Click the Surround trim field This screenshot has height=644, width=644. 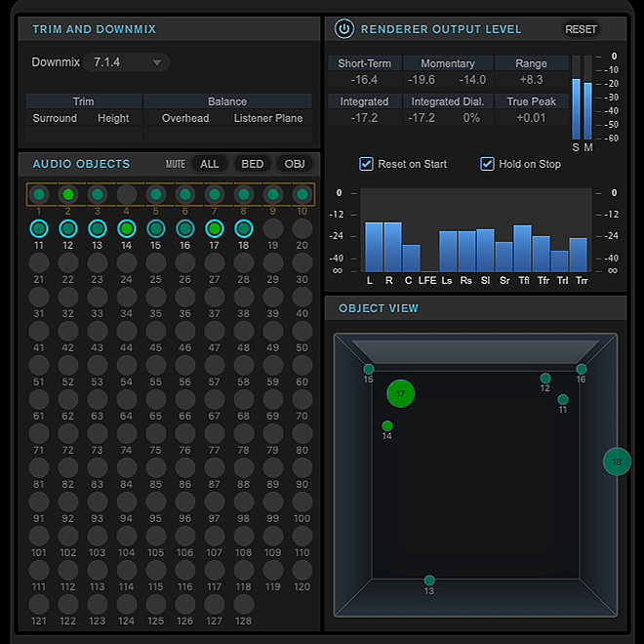55,134
